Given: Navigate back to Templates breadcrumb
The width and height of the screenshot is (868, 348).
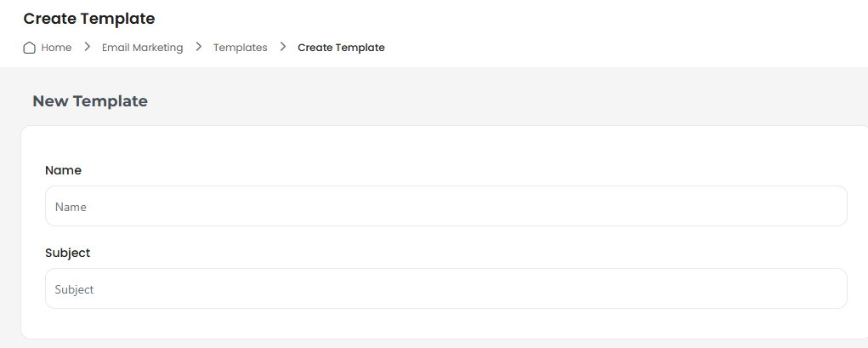Looking at the screenshot, I should point(241,48).
